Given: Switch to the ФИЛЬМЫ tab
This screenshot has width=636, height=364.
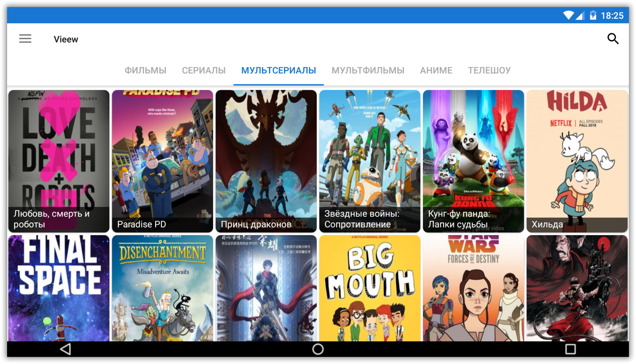Looking at the screenshot, I should [145, 71].
